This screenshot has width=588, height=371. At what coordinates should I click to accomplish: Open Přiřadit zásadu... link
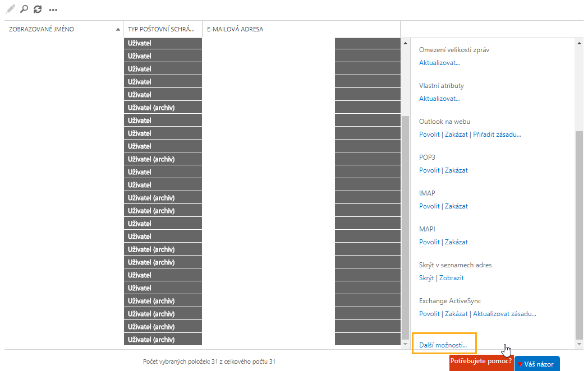point(497,135)
